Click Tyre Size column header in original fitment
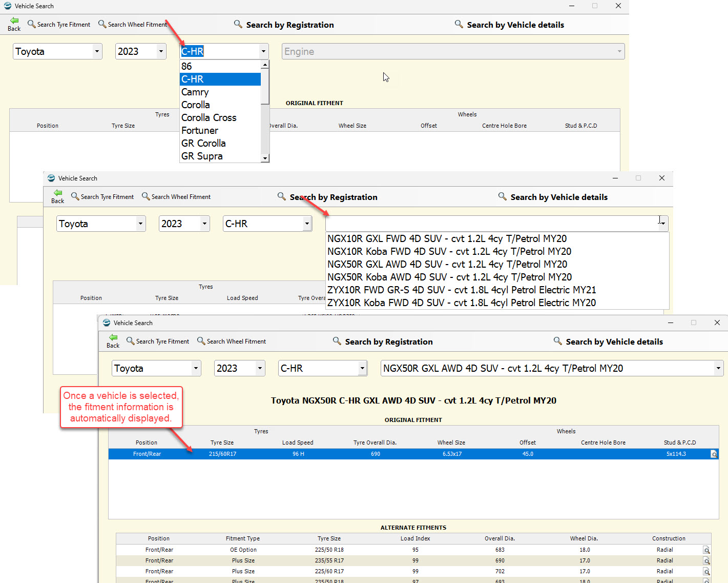728x583 pixels. [x=222, y=443]
